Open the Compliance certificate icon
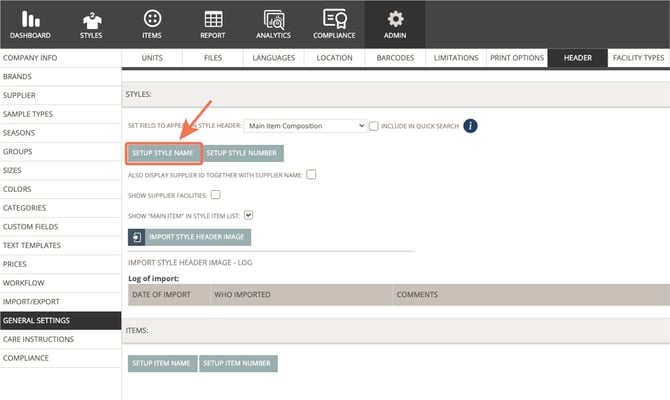 (x=334, y=19)
